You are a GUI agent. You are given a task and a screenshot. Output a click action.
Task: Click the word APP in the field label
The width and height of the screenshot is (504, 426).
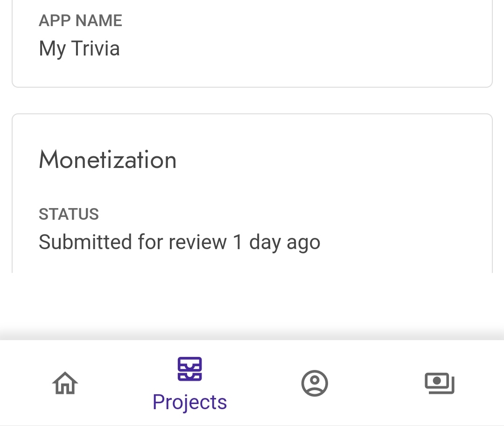[55, 21]
